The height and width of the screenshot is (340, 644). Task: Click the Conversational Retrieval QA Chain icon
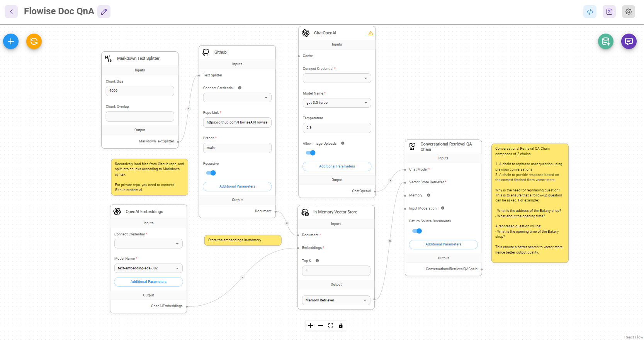point(412,146)
